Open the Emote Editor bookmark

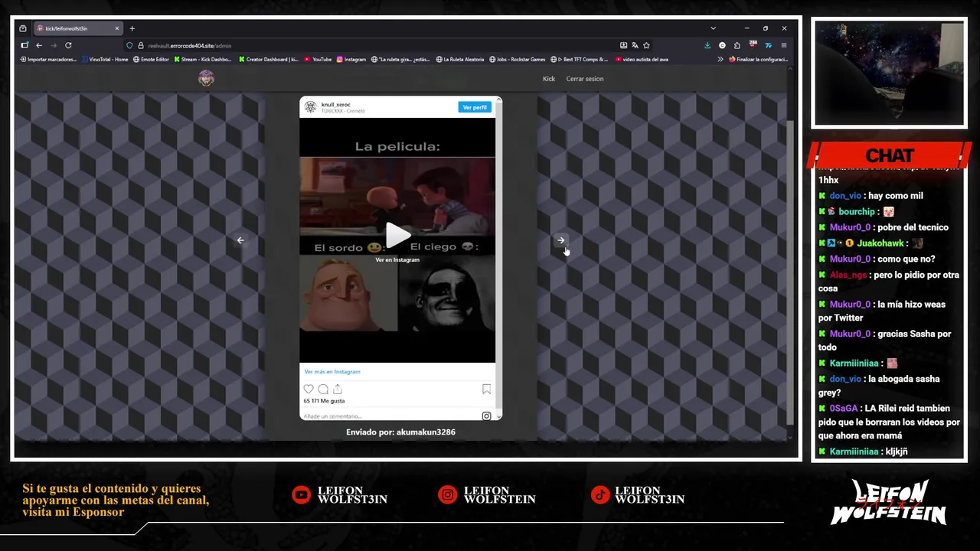click(x=151, y=59)
